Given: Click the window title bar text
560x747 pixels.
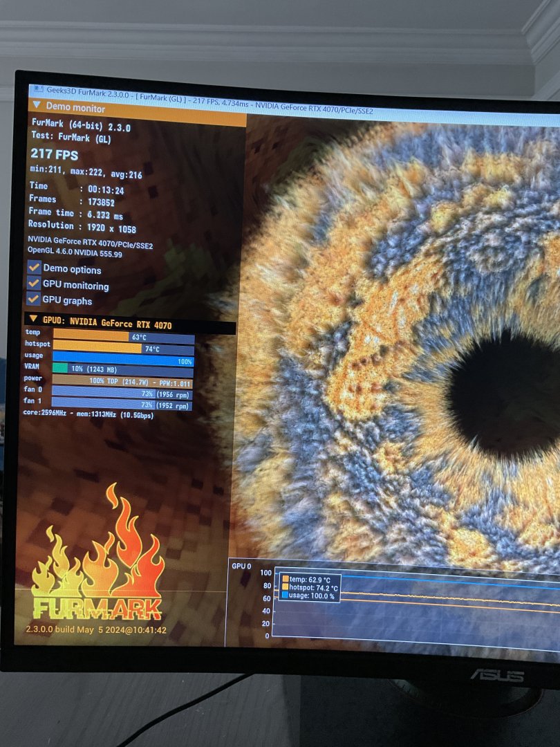Looking at the screenshot, I should 209,101.
